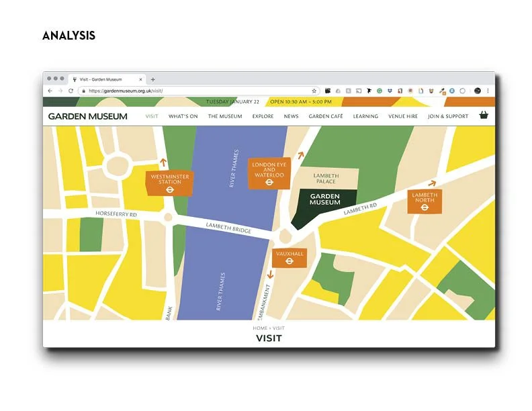This screenshot has width=532, height=411.
Task: Click arrow above Lambeth North marker
Action: coord(431,183)
